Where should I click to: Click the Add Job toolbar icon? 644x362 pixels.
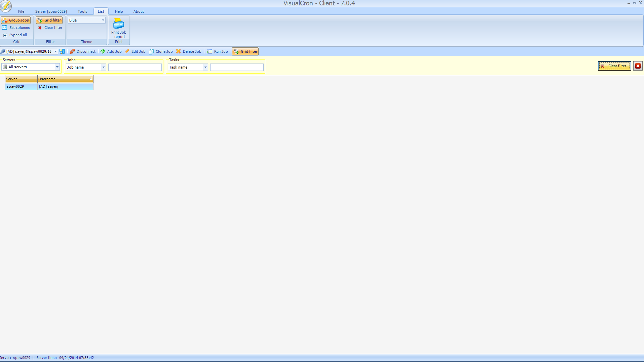[103, 51]
